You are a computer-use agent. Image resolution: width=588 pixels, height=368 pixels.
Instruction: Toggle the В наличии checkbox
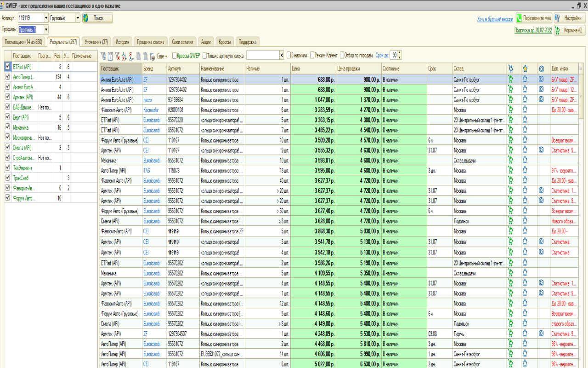click(x=289, y=55)
